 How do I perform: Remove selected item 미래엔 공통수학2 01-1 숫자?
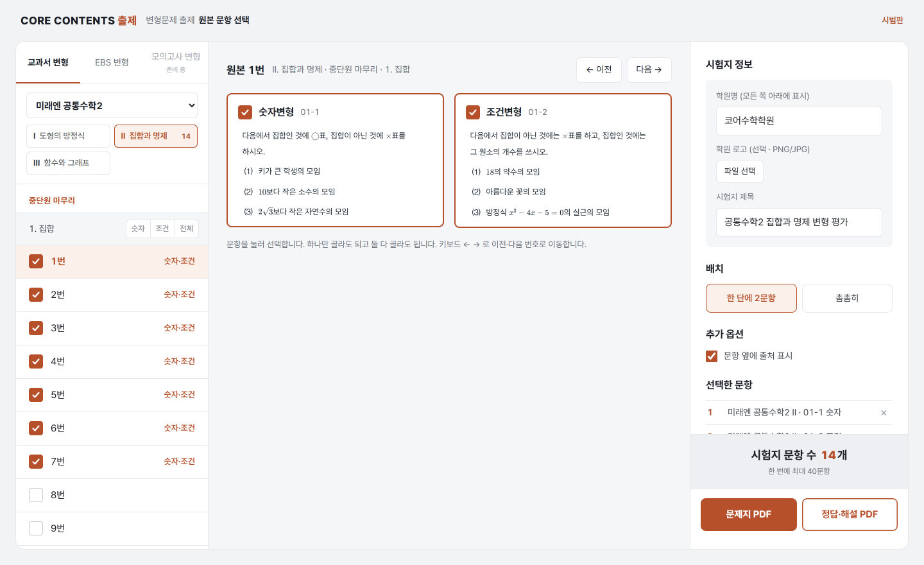(x=884, y=413)
